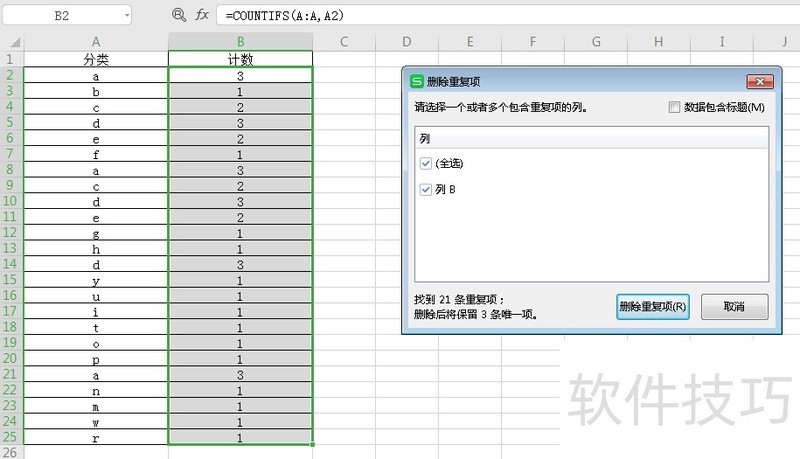The width and height of the screenshot is (800, 459).
Task: Click cell A3 containing b
Action: 96,91
